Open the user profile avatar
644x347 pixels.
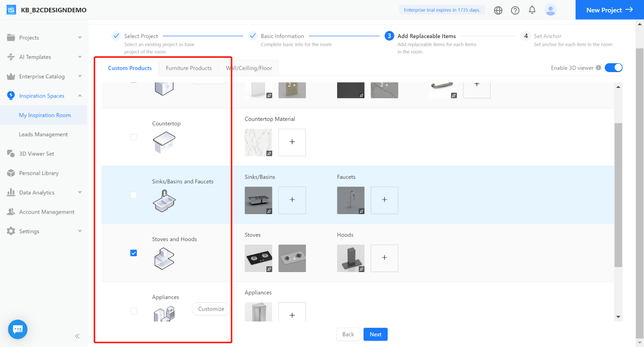pyautogui.click(x=550, y=10)
